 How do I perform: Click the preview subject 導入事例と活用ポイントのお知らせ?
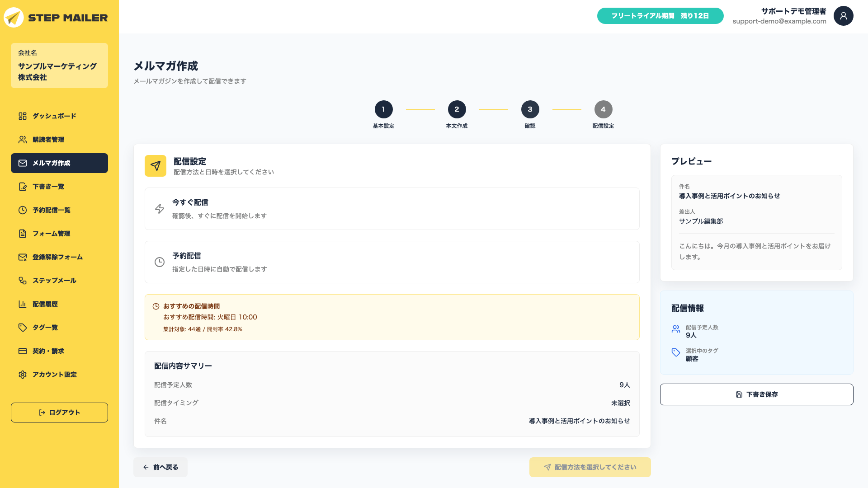730,196
